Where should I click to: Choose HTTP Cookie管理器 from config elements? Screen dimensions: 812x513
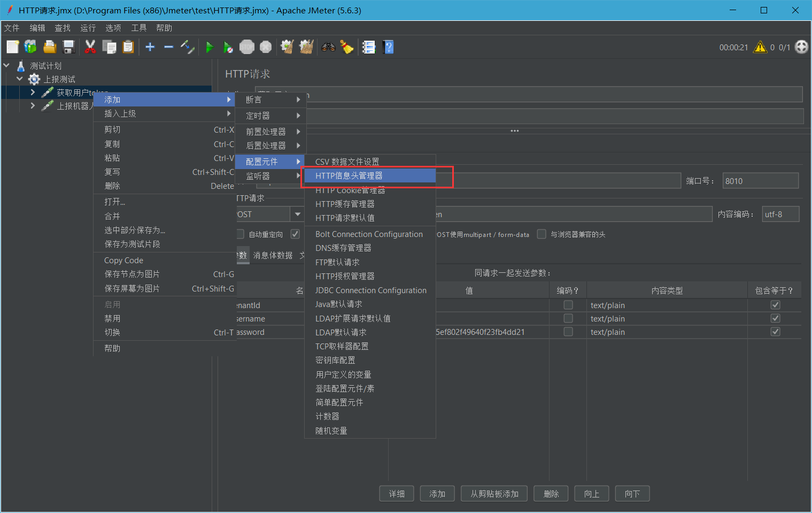tap(370, 190)
